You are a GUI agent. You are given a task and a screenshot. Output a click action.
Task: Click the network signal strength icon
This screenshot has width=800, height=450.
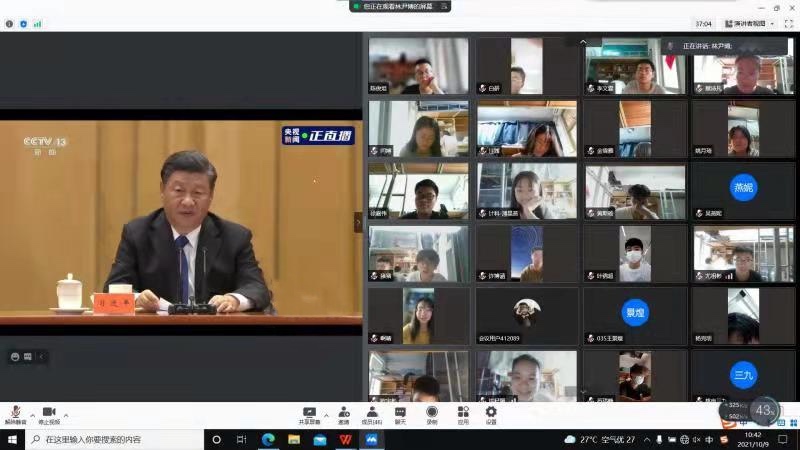(x=37, y=23)
